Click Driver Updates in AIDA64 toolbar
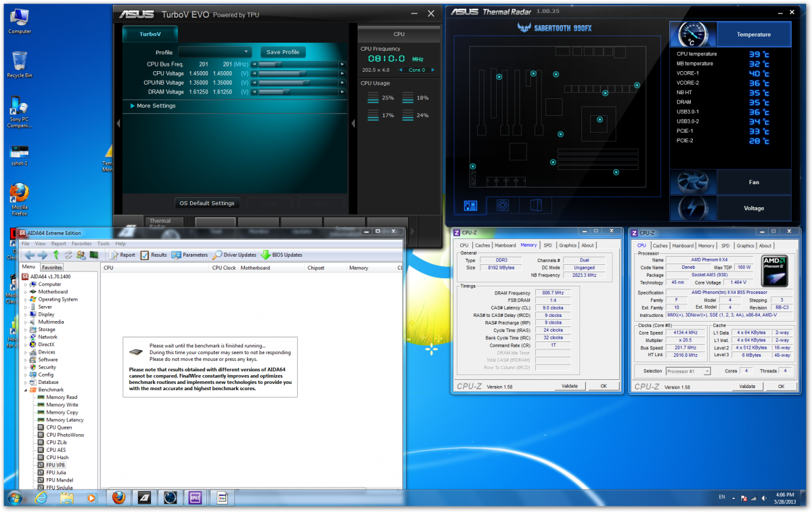The height and width of the screenshot is (512, 812). [234, 255]
